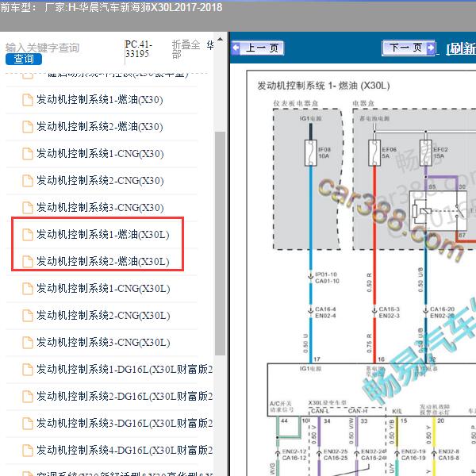Click the 刷新 refresh link
476x476 pixels.
(x=461, y=48)
